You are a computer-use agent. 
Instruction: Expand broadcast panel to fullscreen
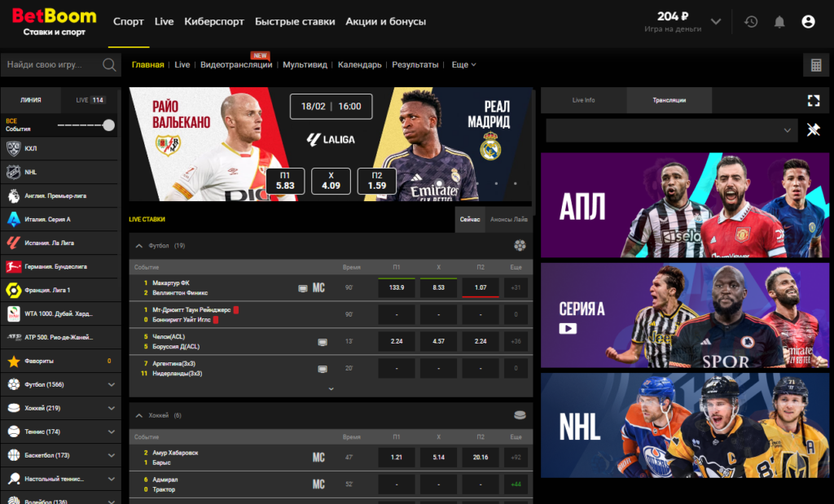[x=814, y=100]
